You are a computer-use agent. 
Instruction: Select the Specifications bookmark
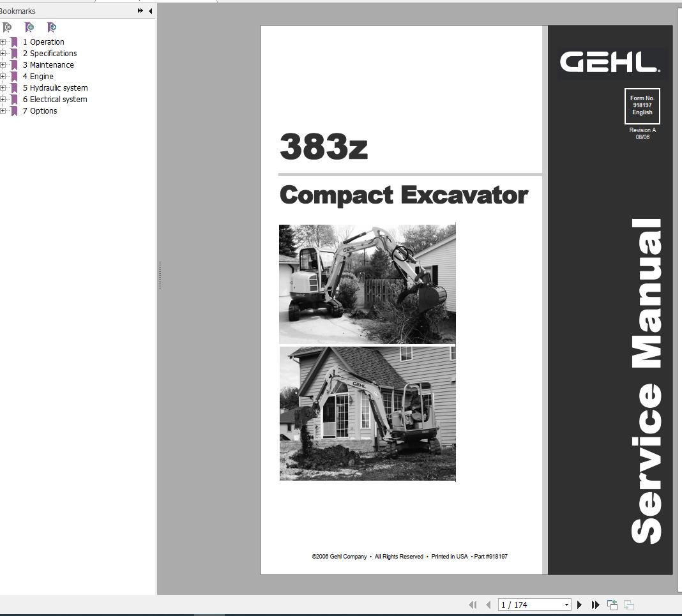[x=51, y=53]
